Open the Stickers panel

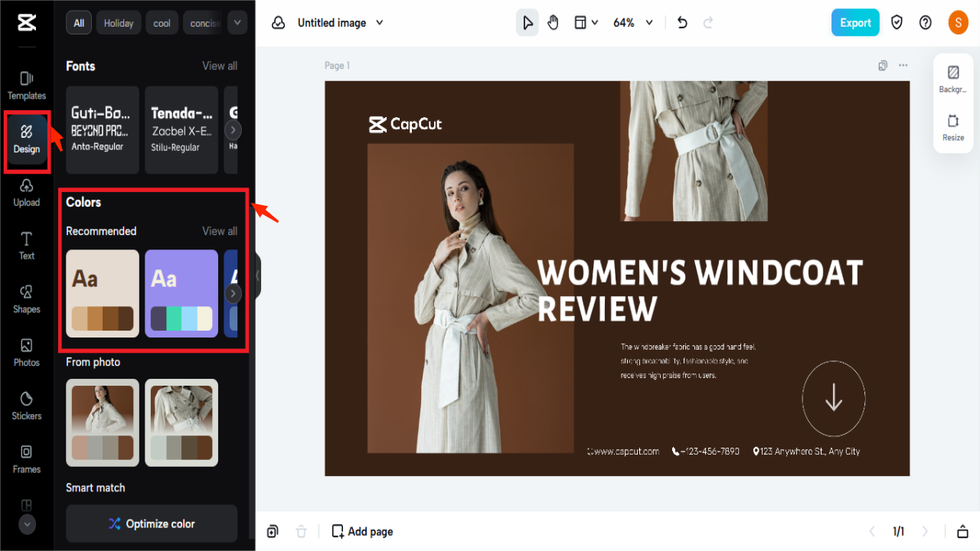(x=27, y=406)
